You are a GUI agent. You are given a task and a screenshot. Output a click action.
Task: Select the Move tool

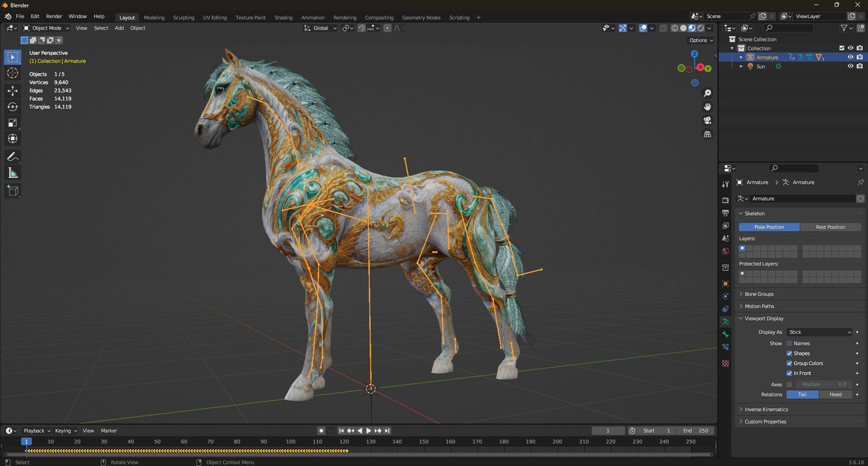13,91
